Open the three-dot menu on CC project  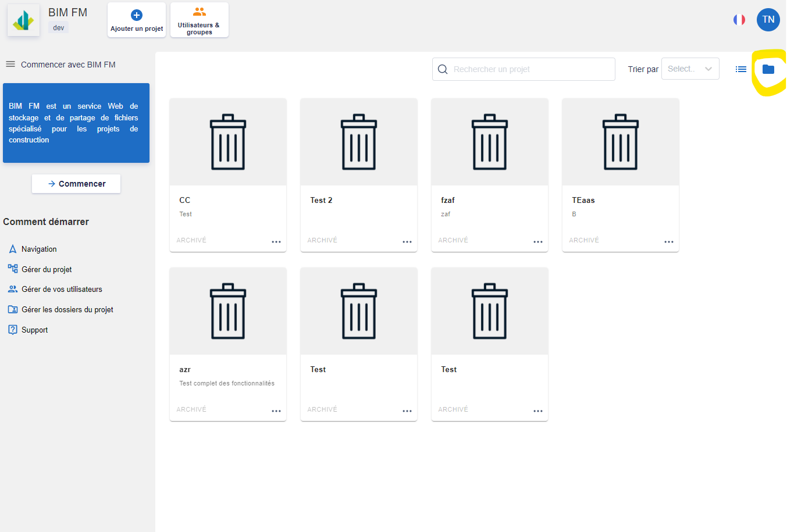(276, 242)
